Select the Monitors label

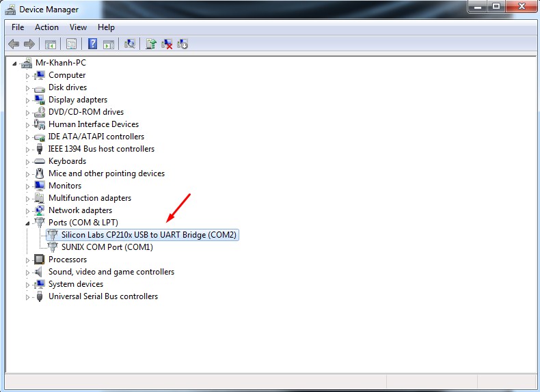[x=65, y=186]
